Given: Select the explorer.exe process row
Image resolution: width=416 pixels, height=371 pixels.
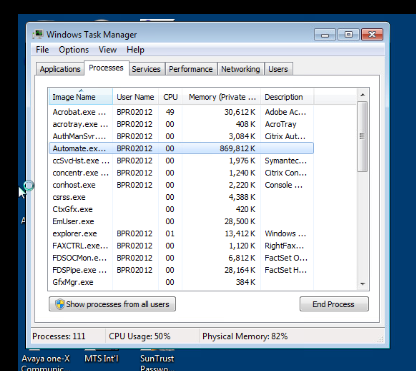Looking at the screenshot, I should 181,234.
